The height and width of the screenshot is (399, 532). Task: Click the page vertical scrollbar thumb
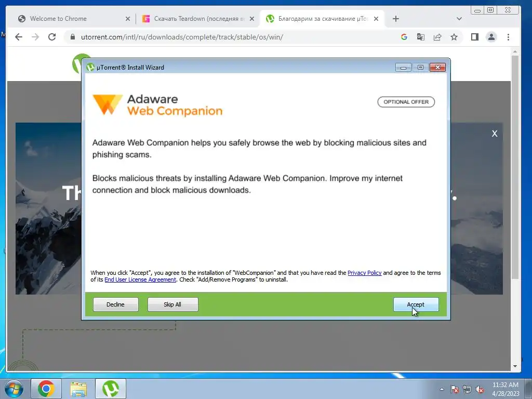pyautogui.click(x=515, y=167)
